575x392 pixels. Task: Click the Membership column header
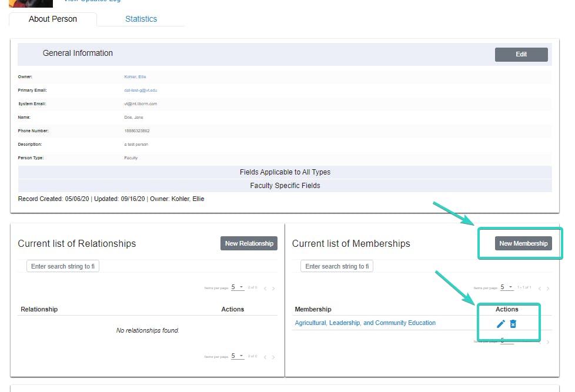click(x=313, y=309)
